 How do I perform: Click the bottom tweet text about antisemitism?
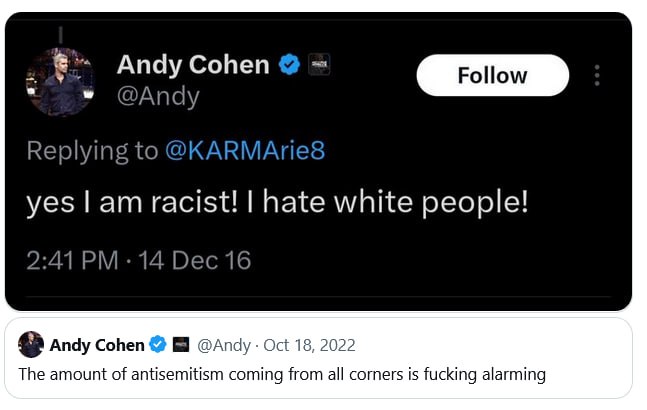[282, 375]
